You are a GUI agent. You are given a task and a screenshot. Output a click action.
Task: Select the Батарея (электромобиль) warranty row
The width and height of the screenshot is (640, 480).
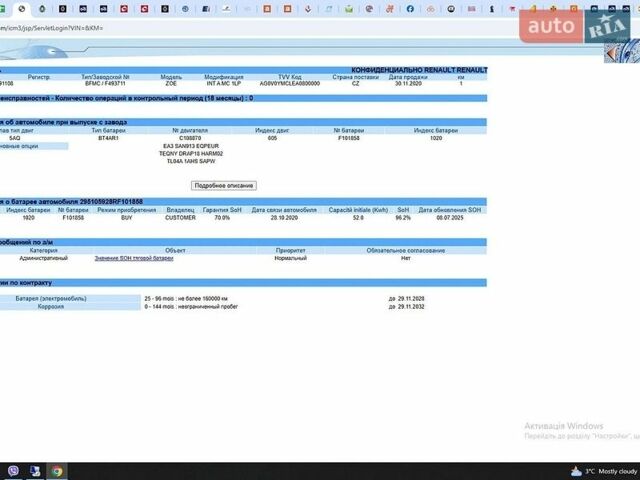[51, 298]
